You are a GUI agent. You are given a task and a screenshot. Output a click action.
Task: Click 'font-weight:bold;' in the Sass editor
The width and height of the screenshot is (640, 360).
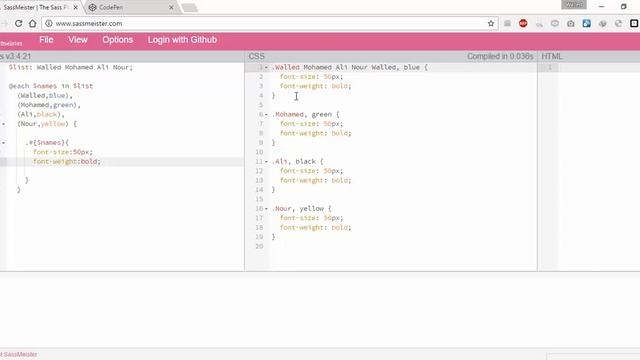click(67, 162)
